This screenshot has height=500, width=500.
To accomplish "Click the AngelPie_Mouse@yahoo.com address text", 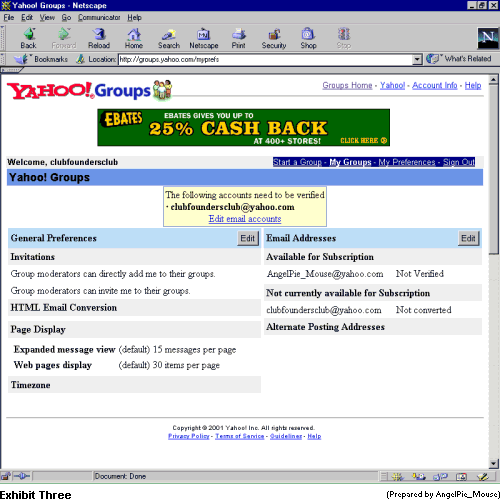I will [325, 274].
